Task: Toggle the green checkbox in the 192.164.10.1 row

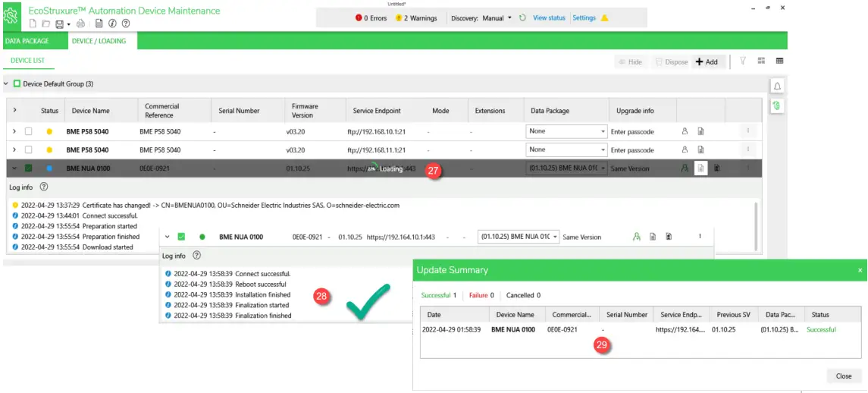Action: tap(181, 237)
